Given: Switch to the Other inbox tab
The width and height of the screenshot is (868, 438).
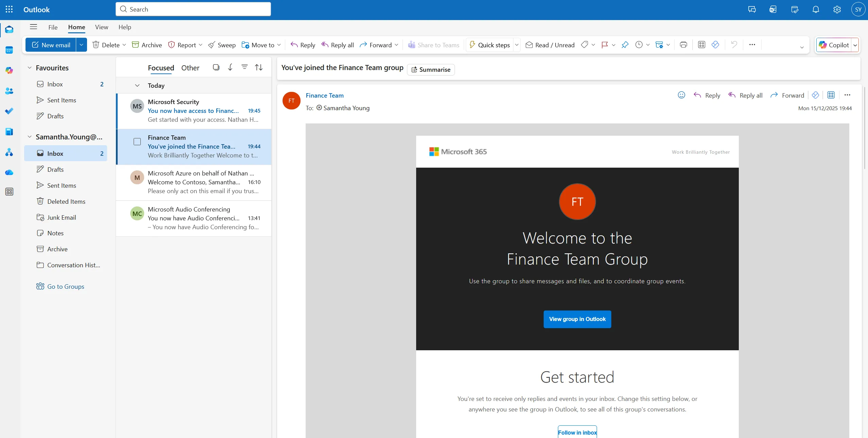Looking at the screenshot, I should coord(190,68).
